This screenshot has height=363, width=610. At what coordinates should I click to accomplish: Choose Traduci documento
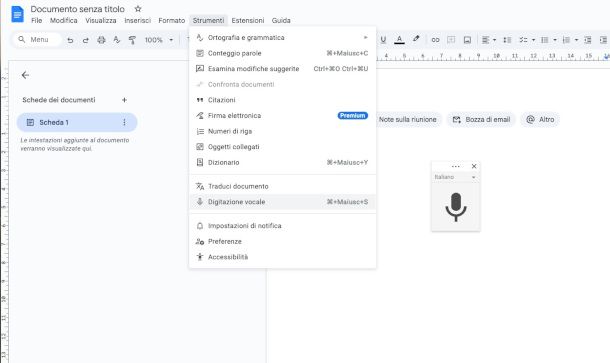pyautogui.click(x=282, y=186)
